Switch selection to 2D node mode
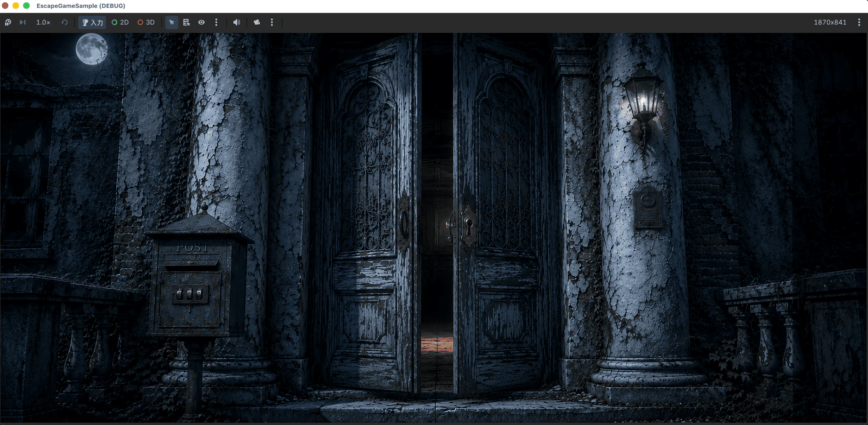Image resolution: width=868 pixels, height=425 pixels. pos(120,22)
